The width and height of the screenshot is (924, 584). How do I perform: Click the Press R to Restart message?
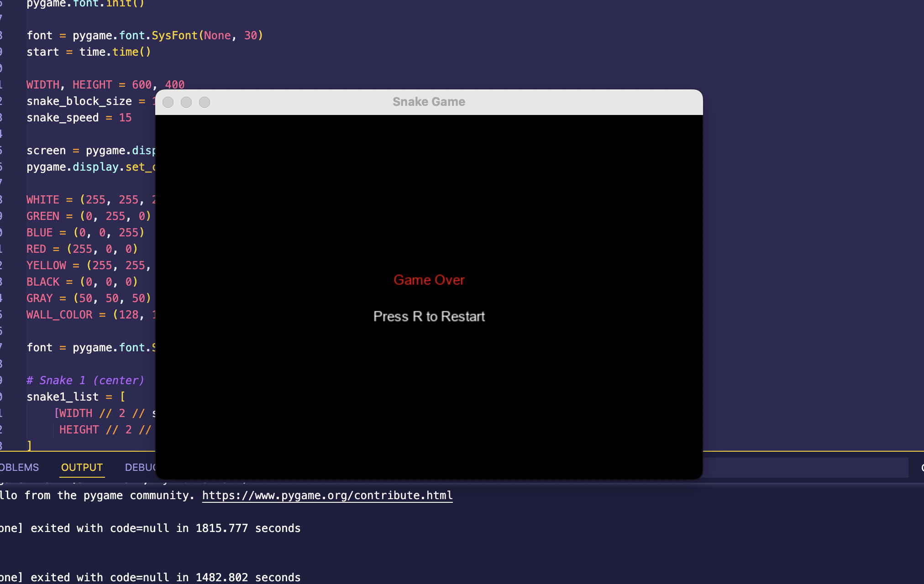coord(429,316)
